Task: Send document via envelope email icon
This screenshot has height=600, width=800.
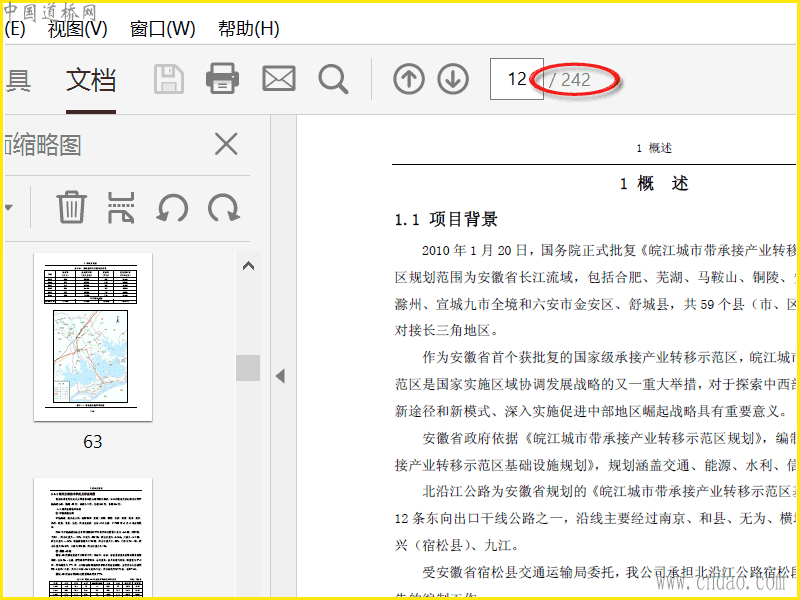Action: point(279,79)
